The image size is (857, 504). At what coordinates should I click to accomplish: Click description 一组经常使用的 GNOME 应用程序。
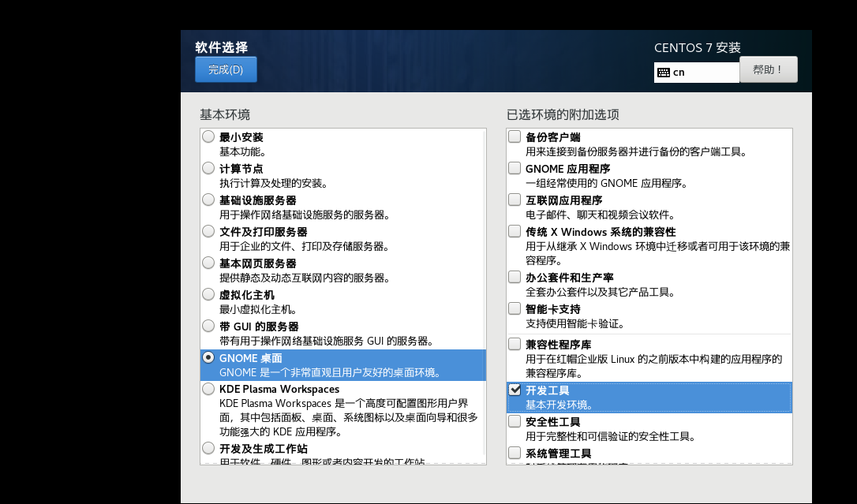[607, 184]
